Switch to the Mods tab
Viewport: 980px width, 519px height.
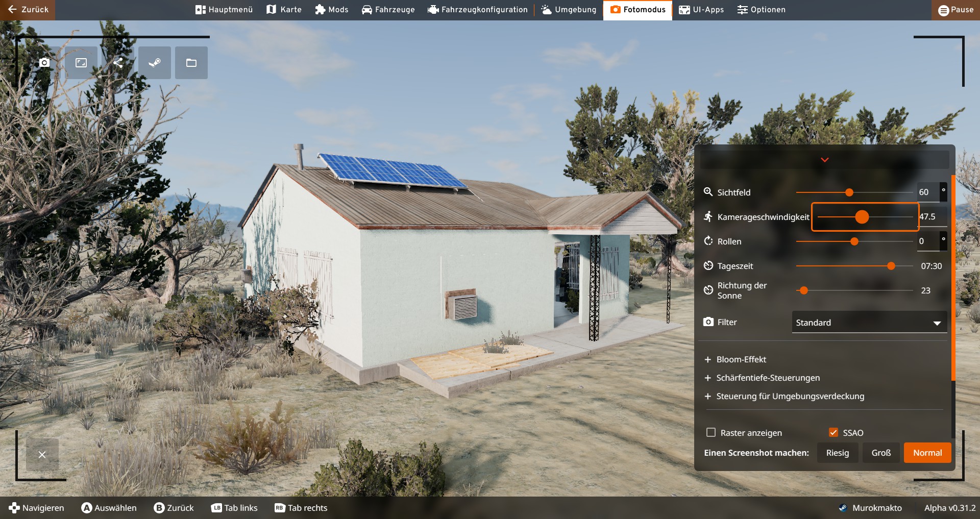(332, 10)
